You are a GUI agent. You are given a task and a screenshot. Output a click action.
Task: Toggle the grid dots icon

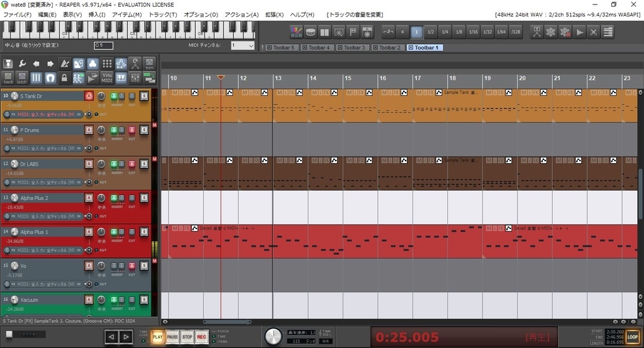point(107,64)
